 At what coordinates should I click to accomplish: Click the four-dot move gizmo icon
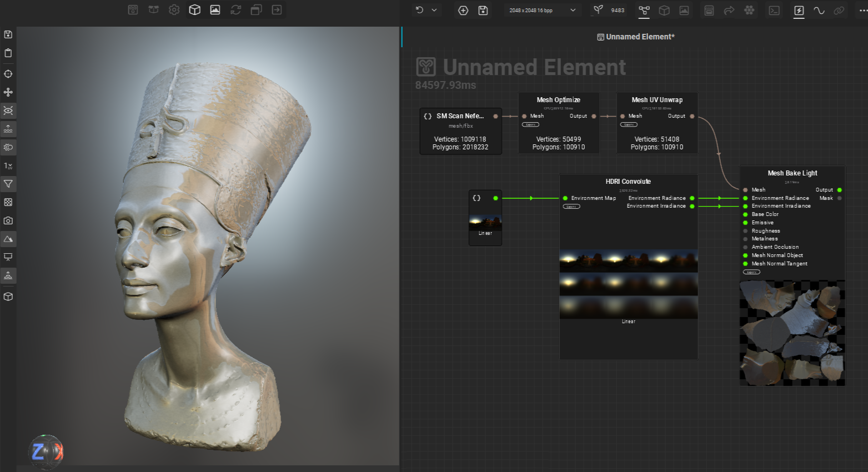click(x=8, y=92)
